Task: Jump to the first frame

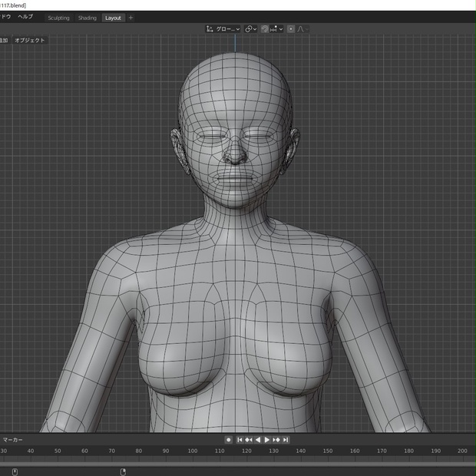Action: [240, 440]
